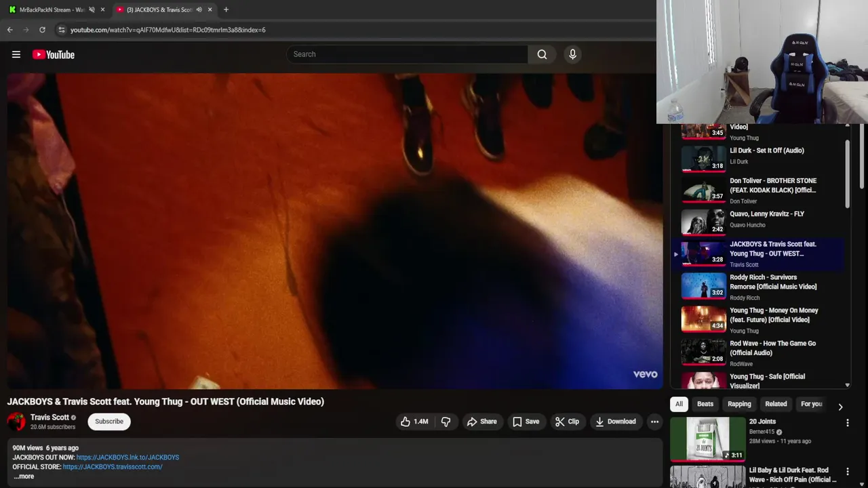Screen dimensions: 868x488
Task: Play Young Thug - Money On Money item
Action: [758, 321]
